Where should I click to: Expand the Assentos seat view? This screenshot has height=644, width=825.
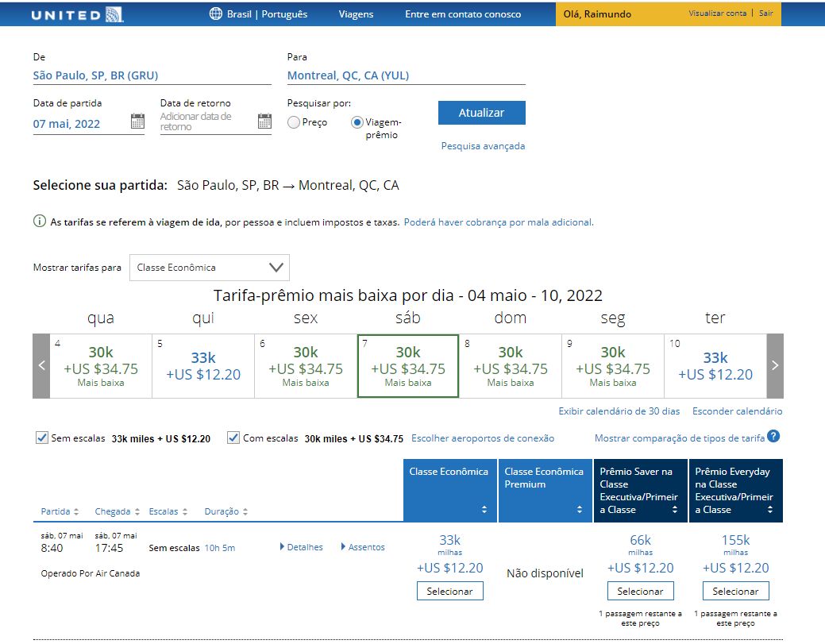click(363, 547)
